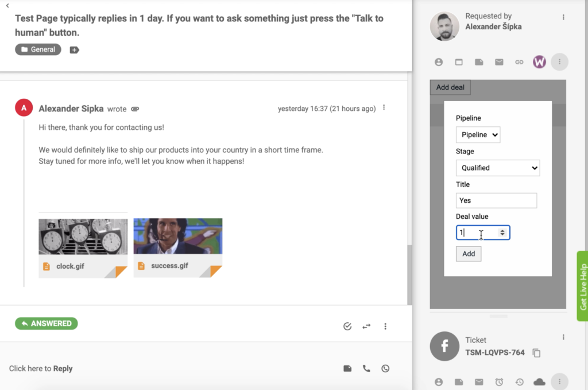Click the Deal value number field
Viewport: 588px width, 390px height.
click(482, 233)
